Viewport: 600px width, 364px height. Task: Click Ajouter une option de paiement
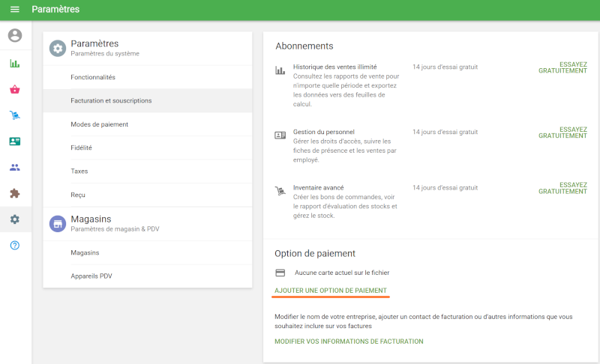(x=331, y=290)
